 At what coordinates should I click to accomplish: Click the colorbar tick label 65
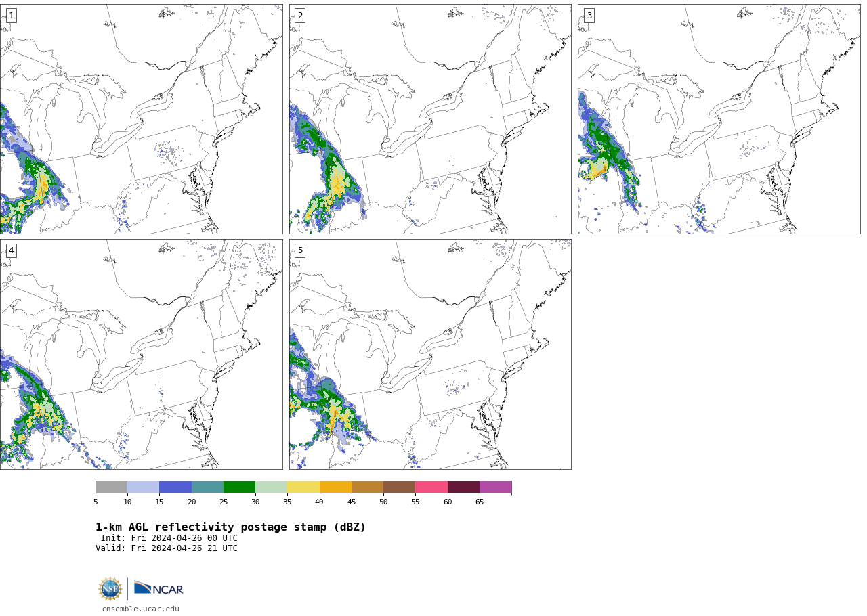(480, 502)
